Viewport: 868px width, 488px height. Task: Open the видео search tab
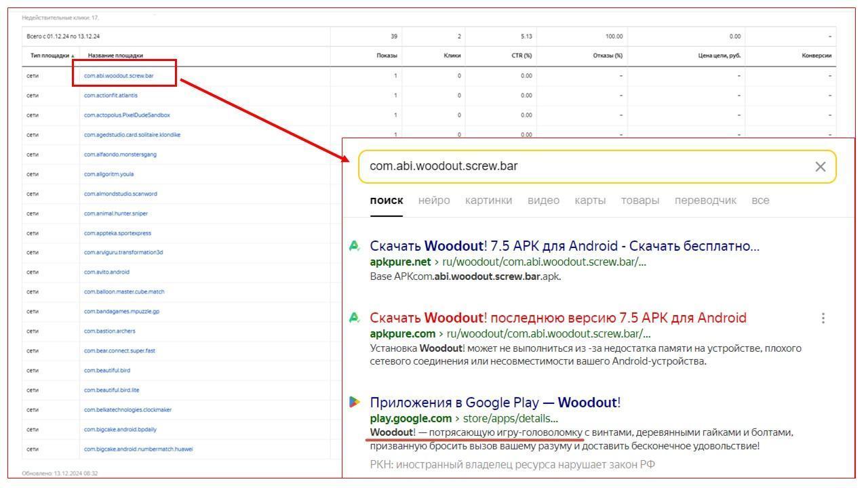[x=543, y=201]
